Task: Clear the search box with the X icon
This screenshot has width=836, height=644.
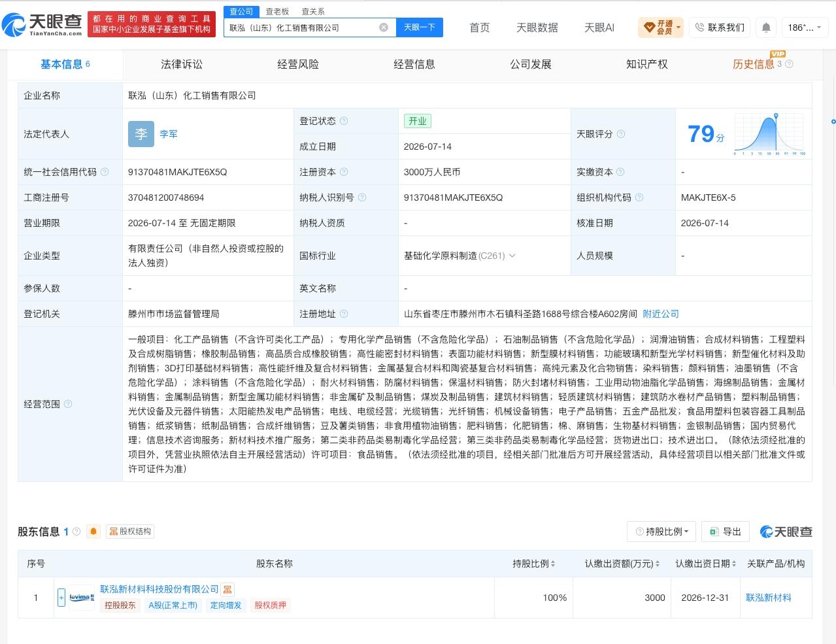Action: [384, 27]
